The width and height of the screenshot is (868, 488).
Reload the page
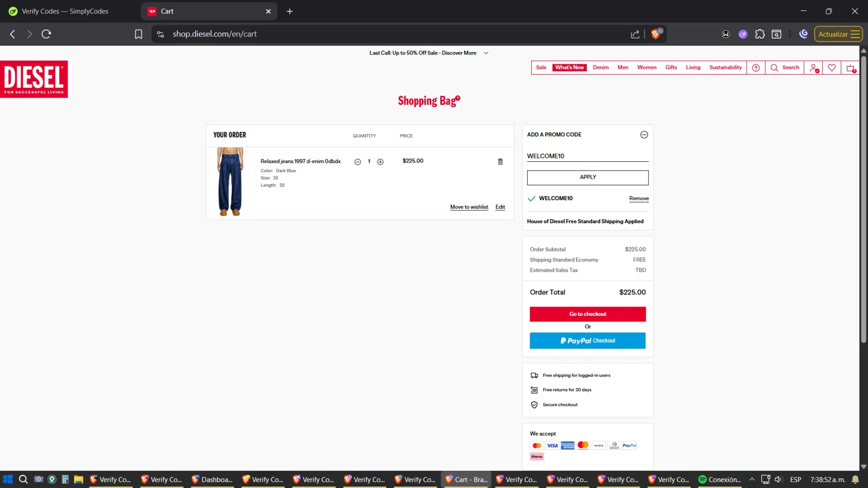point(46,34)
